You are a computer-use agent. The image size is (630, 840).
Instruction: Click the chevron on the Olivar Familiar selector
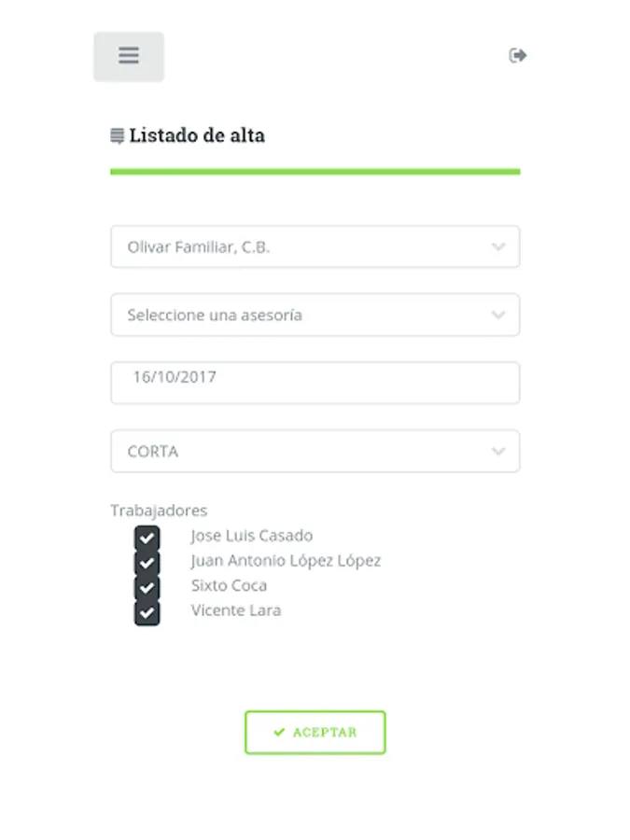point(498,247)
